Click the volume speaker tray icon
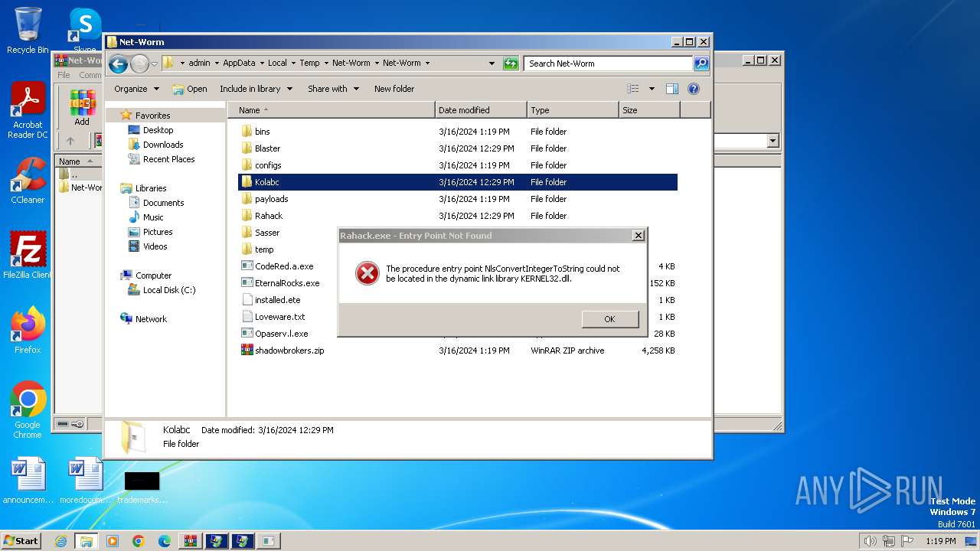Viewport: 980px width, 551px height. pos(870,541)
